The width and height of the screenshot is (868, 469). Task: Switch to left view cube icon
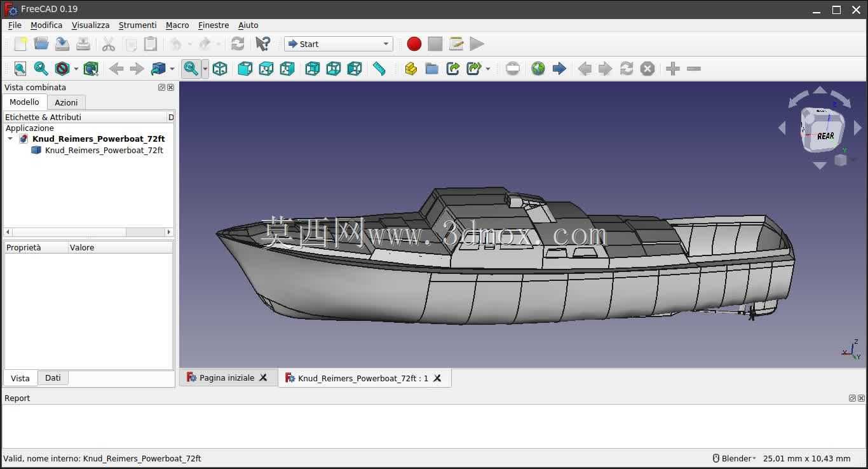(x=355, y=69)
